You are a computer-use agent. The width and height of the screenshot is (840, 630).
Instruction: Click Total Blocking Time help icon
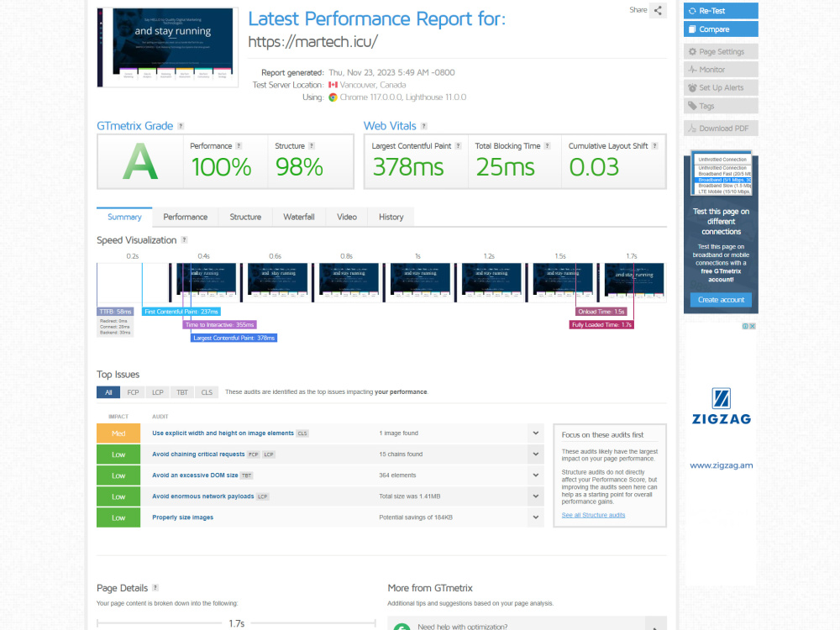pyautogui.click(x=547, y=145)
